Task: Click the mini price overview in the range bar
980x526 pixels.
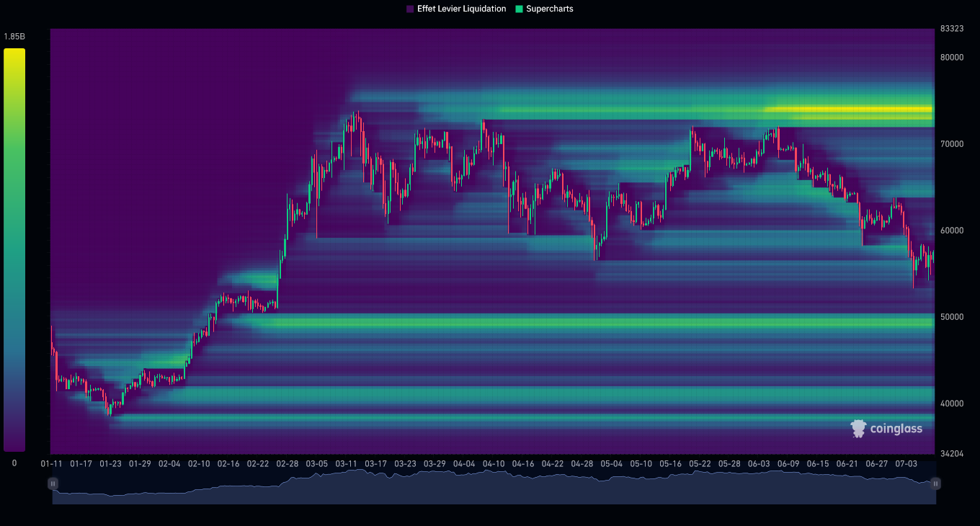Action: pos(494,486)
